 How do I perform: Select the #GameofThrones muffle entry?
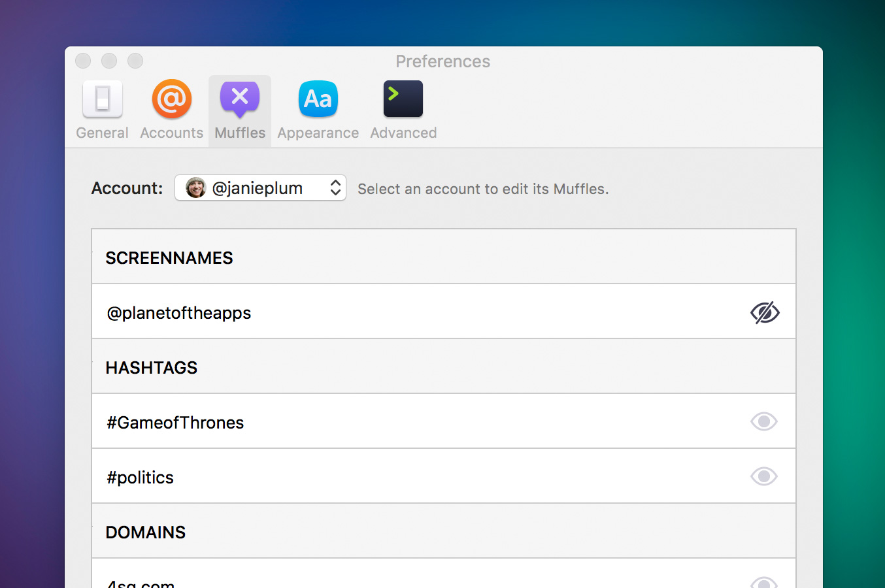[175, 423]
